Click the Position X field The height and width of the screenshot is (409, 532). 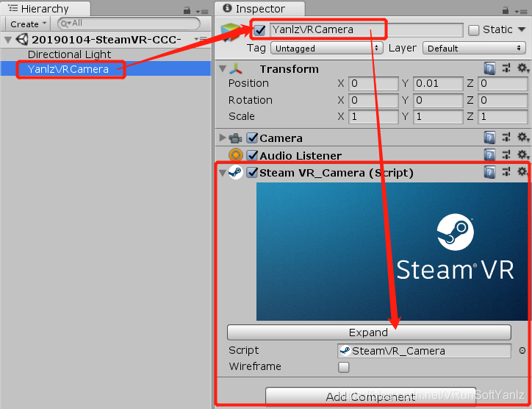373,84
